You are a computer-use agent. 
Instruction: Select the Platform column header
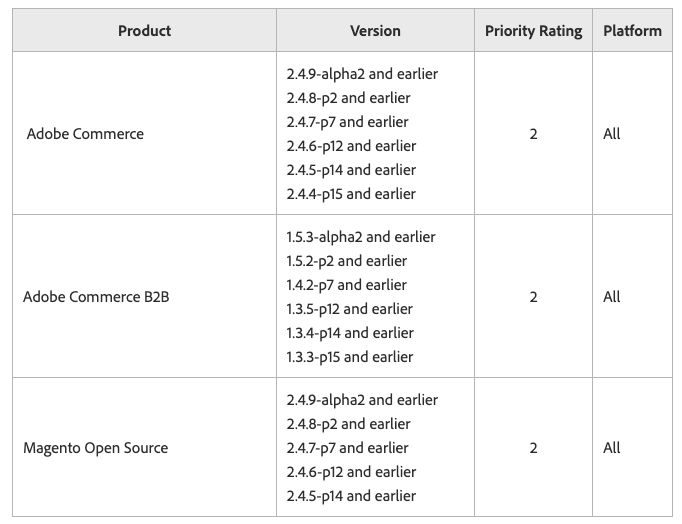pos(632,31)
